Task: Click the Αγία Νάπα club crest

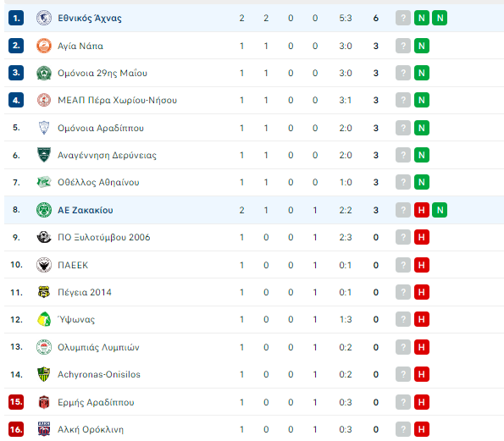Action: (44, 46)
